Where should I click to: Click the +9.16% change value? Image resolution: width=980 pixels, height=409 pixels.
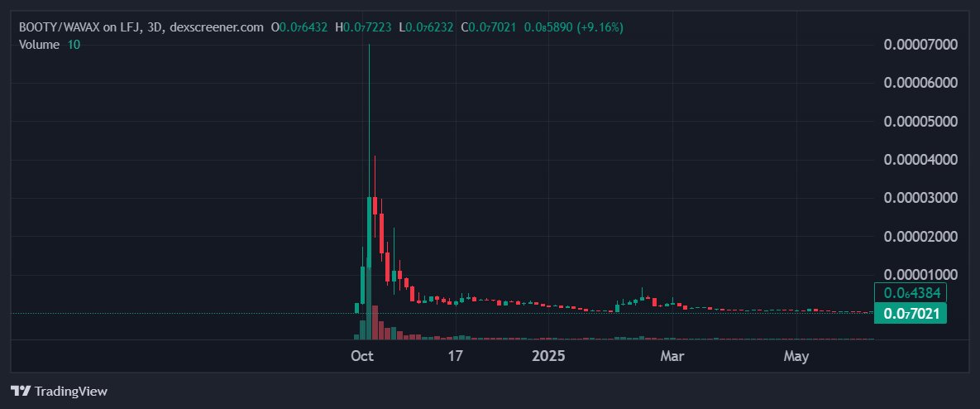tap(600, 27)
